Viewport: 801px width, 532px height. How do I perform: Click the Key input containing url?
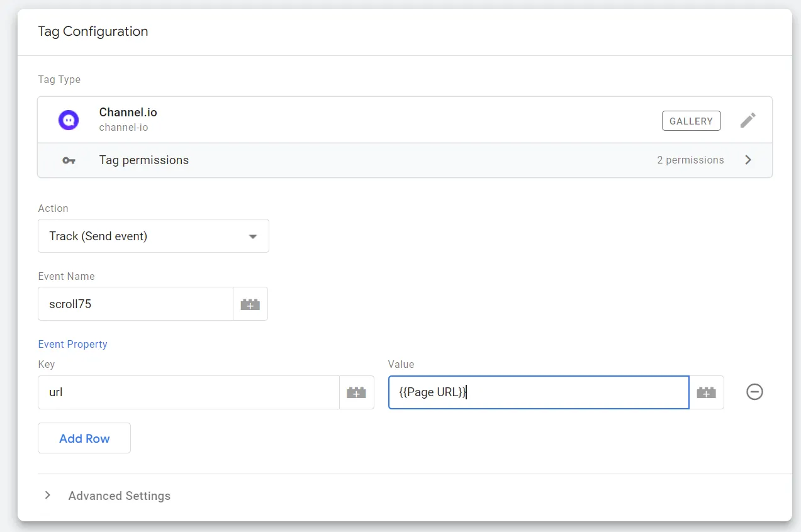coord(188,392)
